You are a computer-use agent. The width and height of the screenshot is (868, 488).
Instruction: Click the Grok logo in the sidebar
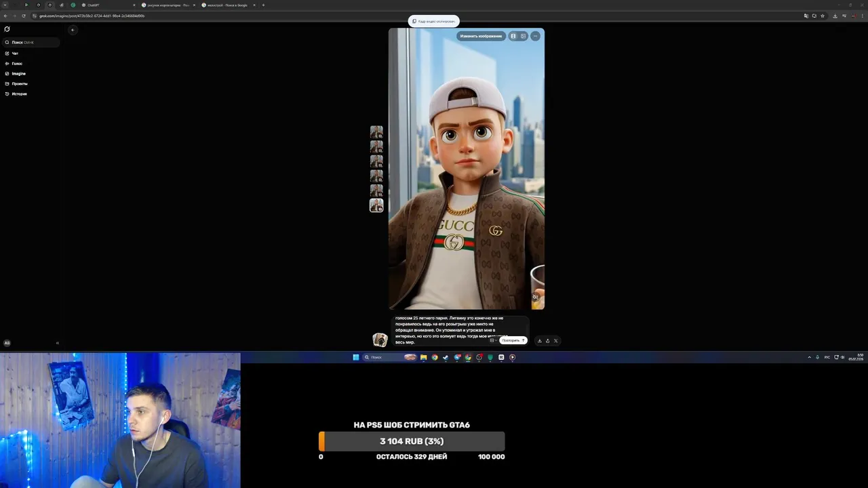(7, 29)
